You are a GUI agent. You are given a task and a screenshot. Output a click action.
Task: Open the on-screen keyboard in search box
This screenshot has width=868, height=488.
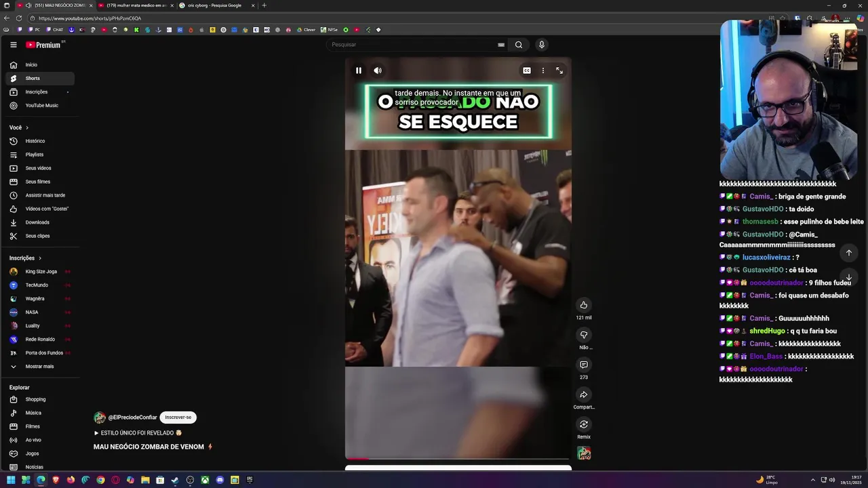501,45
